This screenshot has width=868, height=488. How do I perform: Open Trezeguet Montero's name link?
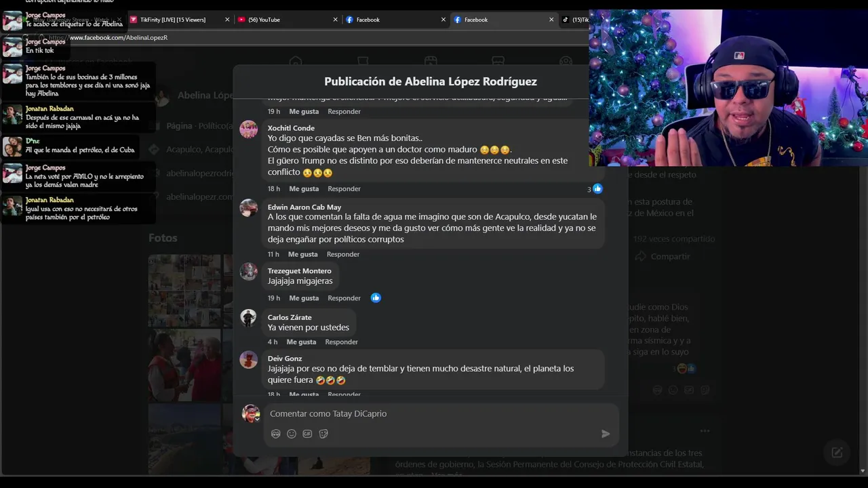click(x=300, y=271)
